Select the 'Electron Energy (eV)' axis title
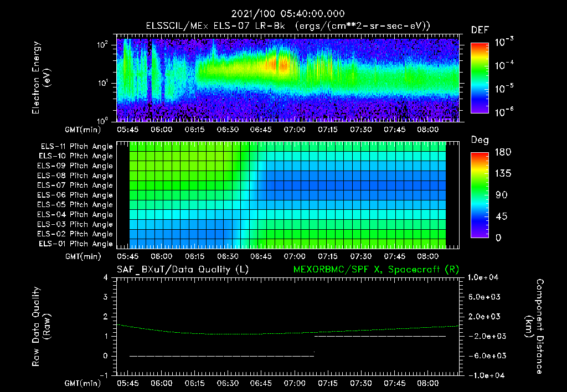Screen dimensions: 567x392 click(x=41, y=78)
